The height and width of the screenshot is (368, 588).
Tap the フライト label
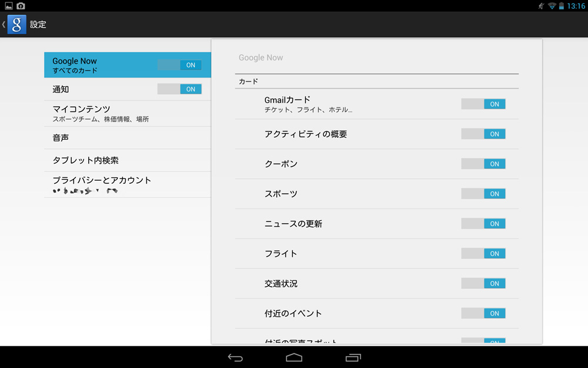(x=281, y=253)
